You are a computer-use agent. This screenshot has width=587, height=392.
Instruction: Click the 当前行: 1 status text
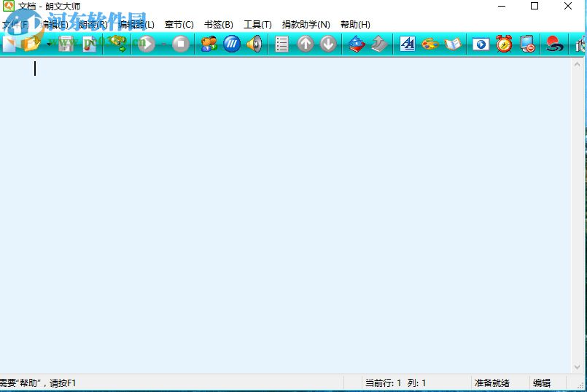pyautogui.click(x=384, y=383)
